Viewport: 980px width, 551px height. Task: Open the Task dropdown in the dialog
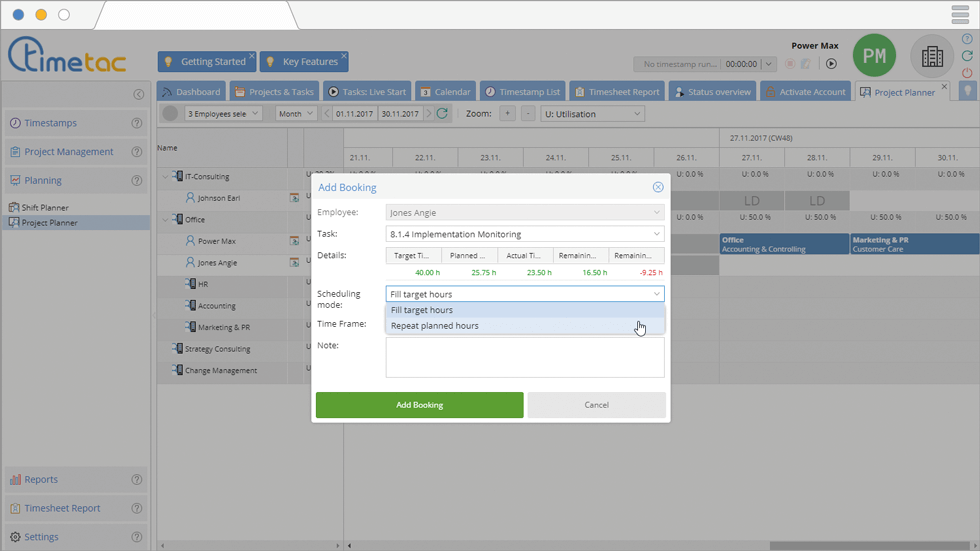click(x=656, y=235)
